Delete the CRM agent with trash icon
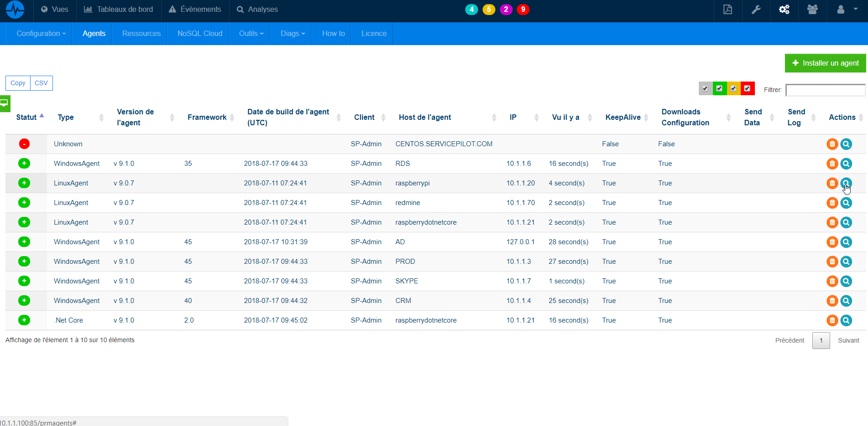Screen dimensions: 868x426 (x=832, y=300)
